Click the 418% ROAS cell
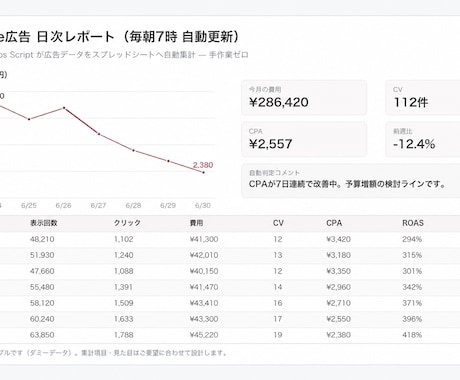 click(412, 335)
